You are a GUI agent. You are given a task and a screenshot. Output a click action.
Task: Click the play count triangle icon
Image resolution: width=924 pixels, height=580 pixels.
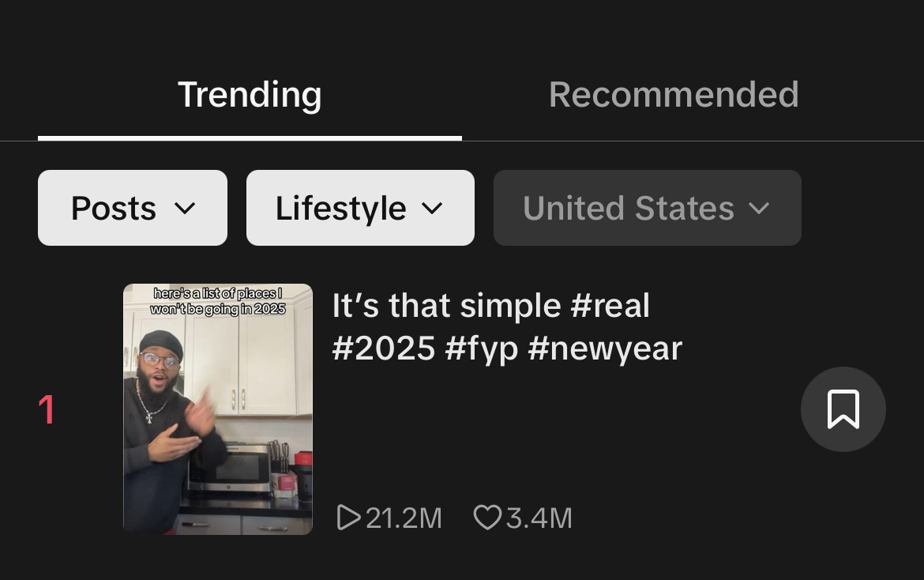click(x=347, y=518)
